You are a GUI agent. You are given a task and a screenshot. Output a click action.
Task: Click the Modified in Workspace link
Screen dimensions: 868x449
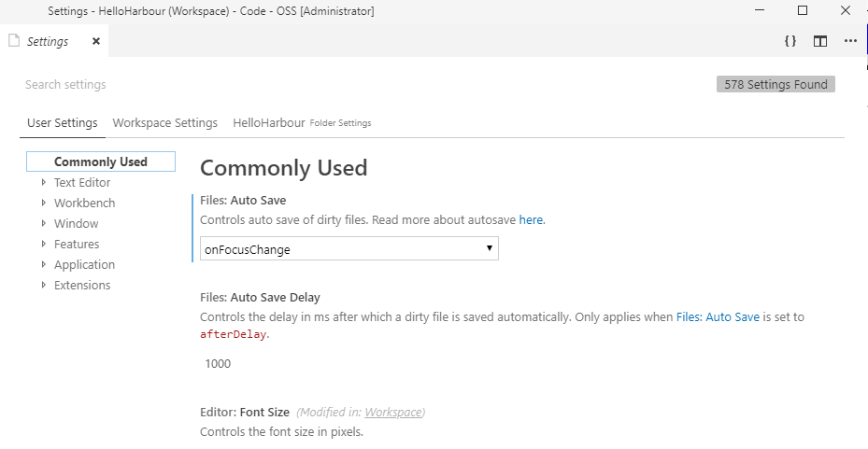393,413
